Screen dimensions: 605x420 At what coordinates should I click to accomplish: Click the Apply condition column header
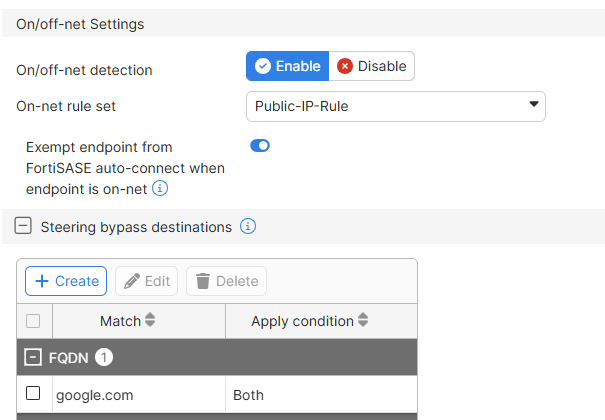coord(302,321)
